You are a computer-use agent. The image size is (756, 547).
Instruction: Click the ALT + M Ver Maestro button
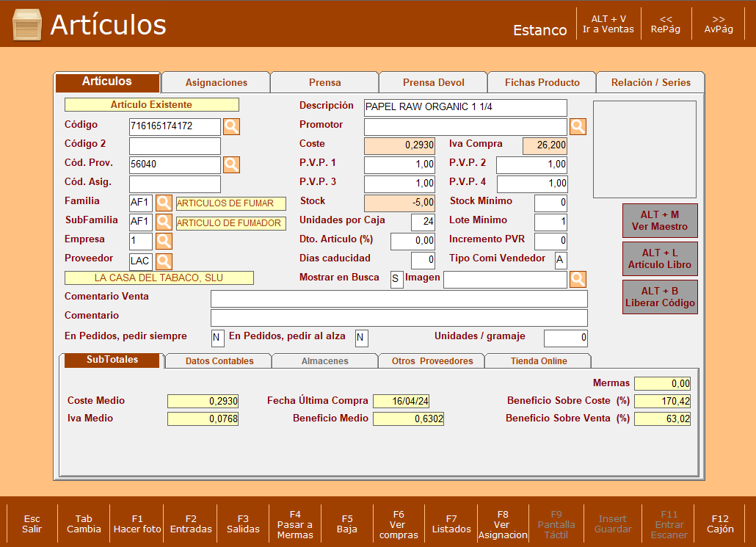pos(660,220)
